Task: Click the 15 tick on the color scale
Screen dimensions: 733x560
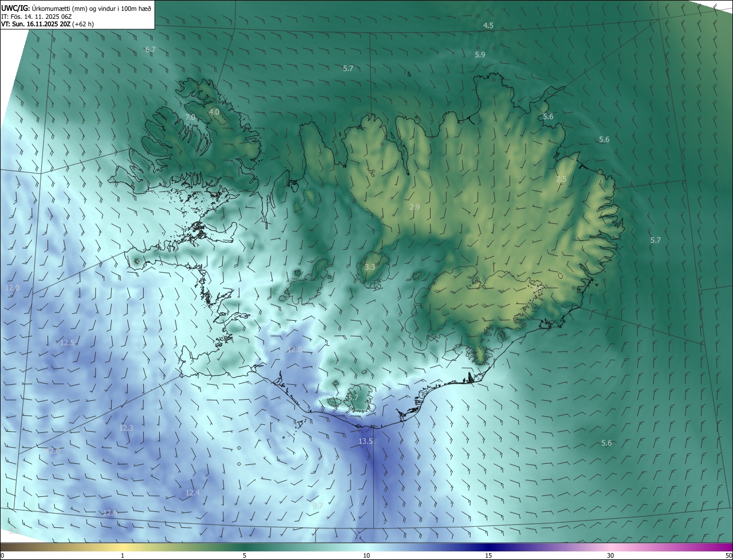Action: [x=488, y=555]
